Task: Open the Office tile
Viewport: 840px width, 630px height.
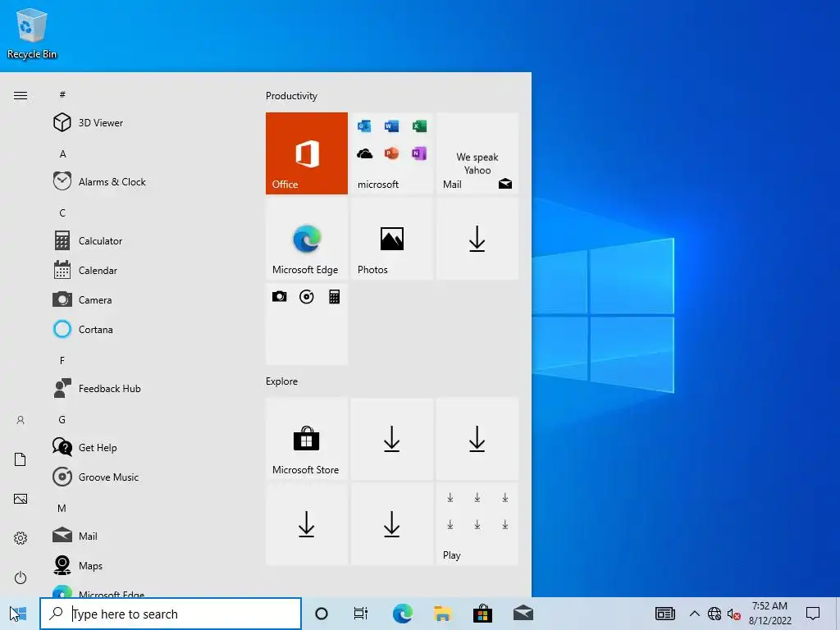Action: [307, 153]
